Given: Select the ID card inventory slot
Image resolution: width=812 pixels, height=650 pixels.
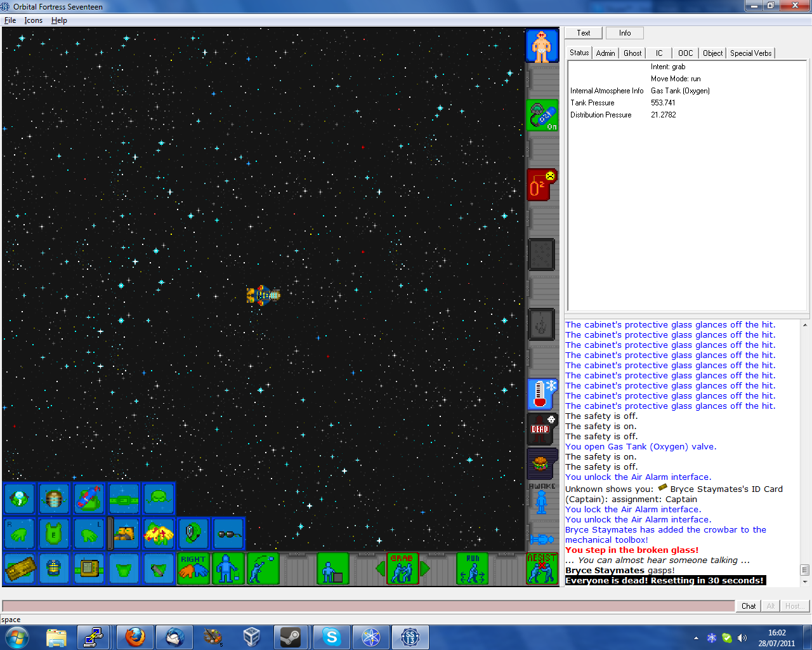Looking at the screenshot, I should pyautogui.click(x=20, y=568).
